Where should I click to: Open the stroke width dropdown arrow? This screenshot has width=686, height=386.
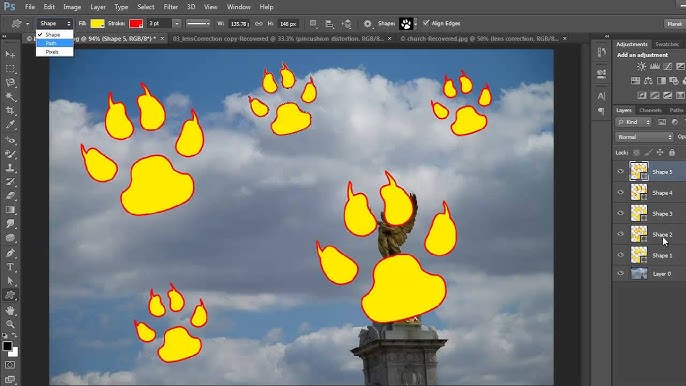(177, 24)
